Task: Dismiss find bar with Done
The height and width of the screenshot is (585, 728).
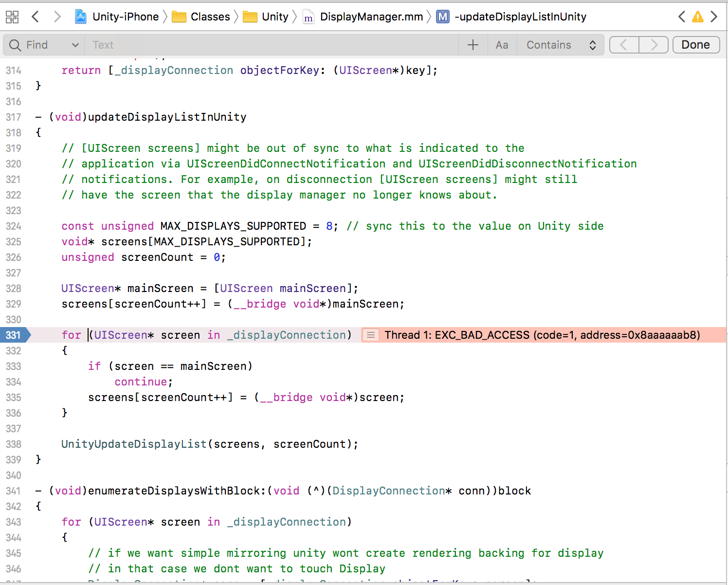Action: pyautogui.click(x=696, y=45)
